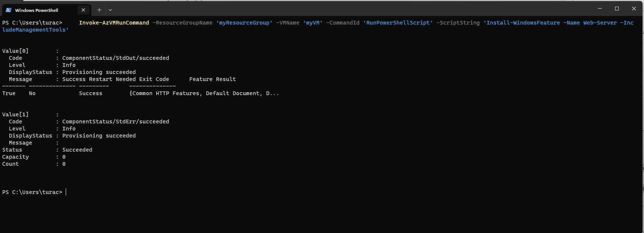Open a new tab with the plus button
The image size is (644, 233).
tap(99, 10)
